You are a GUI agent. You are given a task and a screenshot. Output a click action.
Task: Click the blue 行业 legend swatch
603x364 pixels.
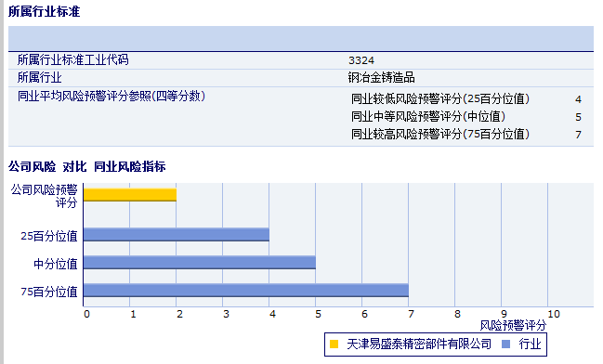pyautogui.click(x=506, y=344)
